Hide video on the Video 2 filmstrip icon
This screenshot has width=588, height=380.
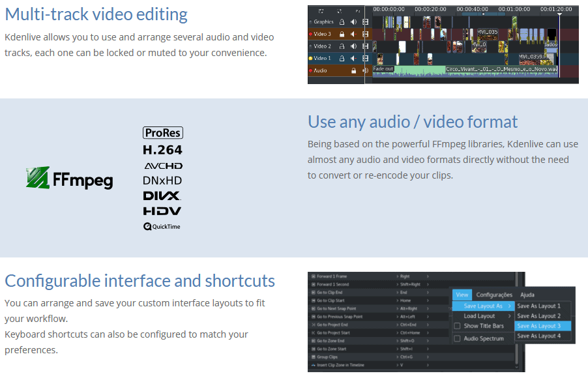pos(365,46)
